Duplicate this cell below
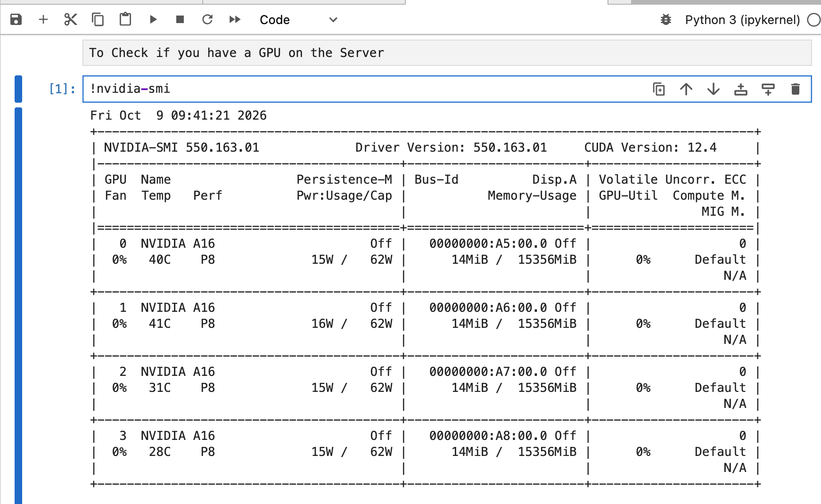 [659, 89]
